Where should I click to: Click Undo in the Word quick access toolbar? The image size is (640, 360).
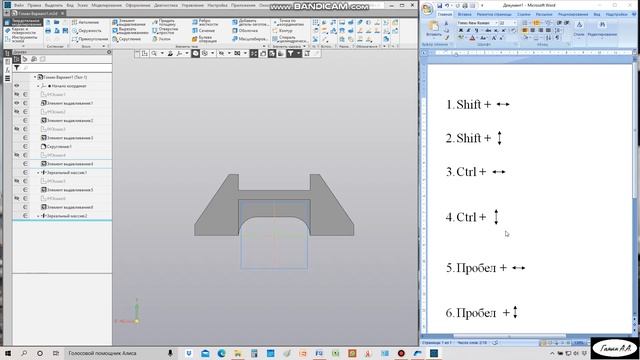coord(447,6)
